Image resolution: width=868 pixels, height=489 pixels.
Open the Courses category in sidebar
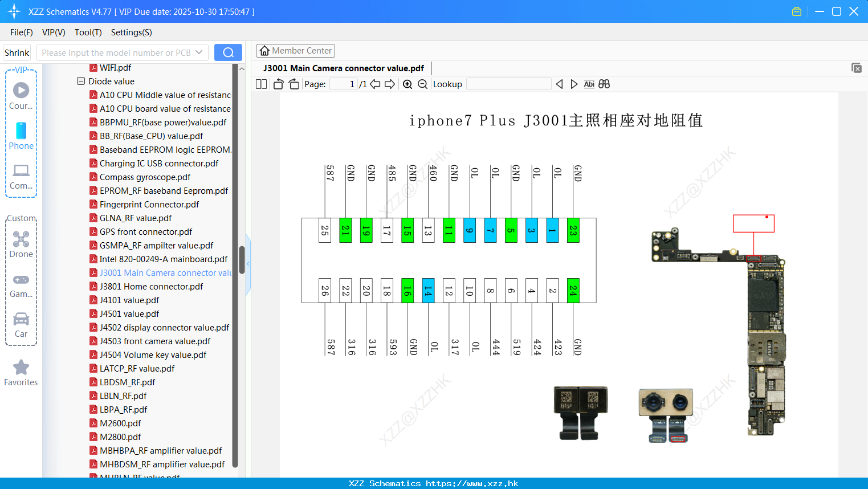coord(21,96)
